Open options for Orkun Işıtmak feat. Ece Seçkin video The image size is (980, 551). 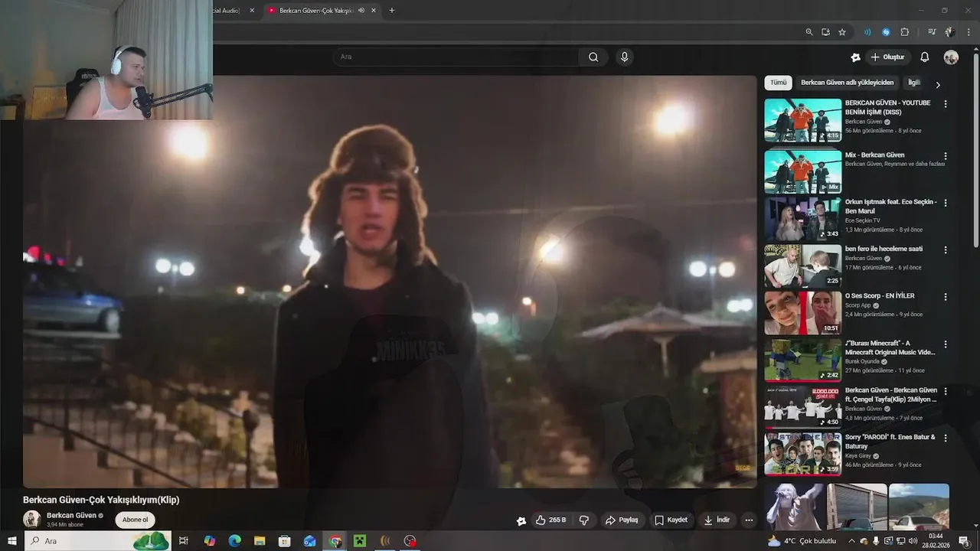click(x=946, y=203)
